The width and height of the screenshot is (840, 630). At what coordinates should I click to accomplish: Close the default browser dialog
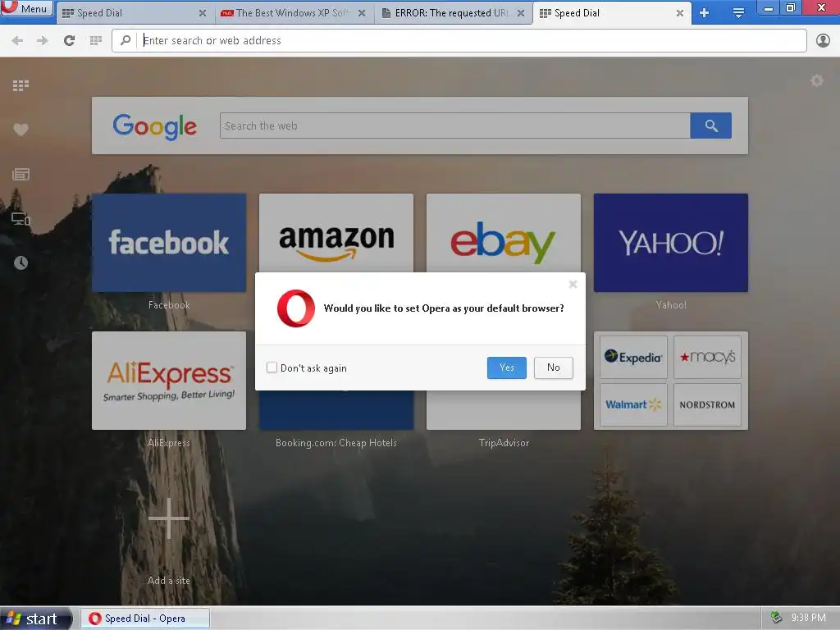click(x=573, y=285)
